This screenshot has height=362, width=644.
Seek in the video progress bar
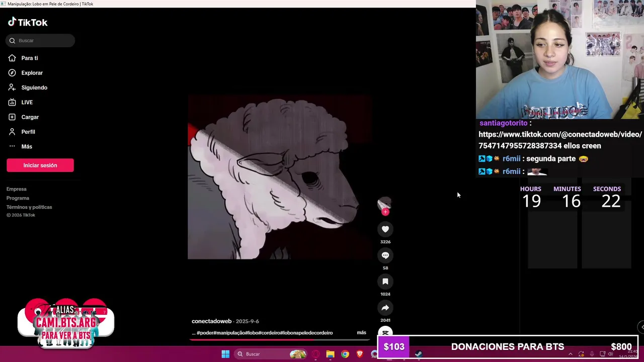[280, 339]
